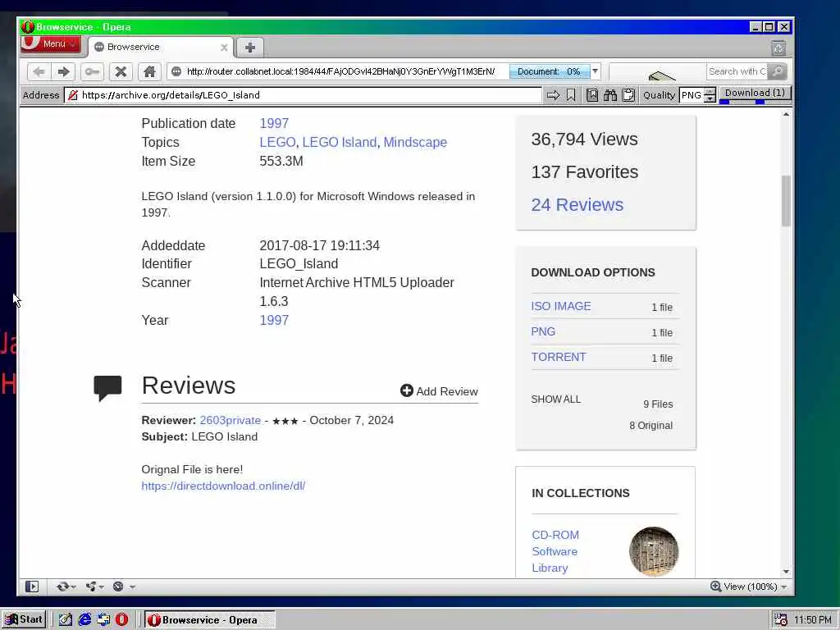
Task: Open the 1997 publication date link
Action: click(274, 123)
